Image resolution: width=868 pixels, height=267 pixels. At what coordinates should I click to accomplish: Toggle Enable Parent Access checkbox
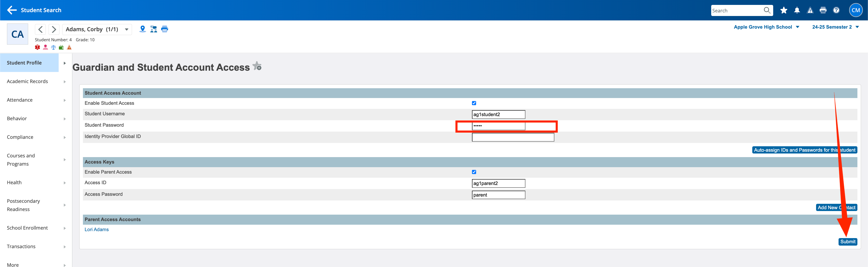(474, 172)
